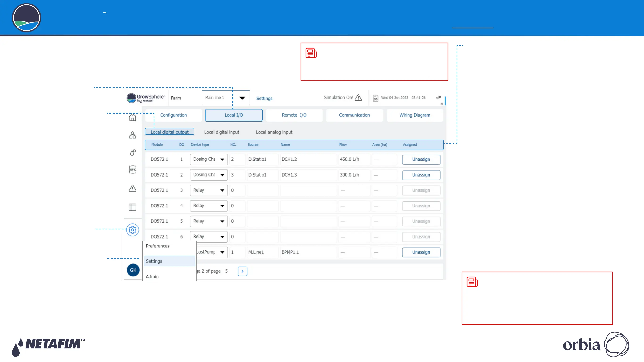Unassign the BPMP1.1 output
This screenshot has height=362, width=644.
[421, 252]
